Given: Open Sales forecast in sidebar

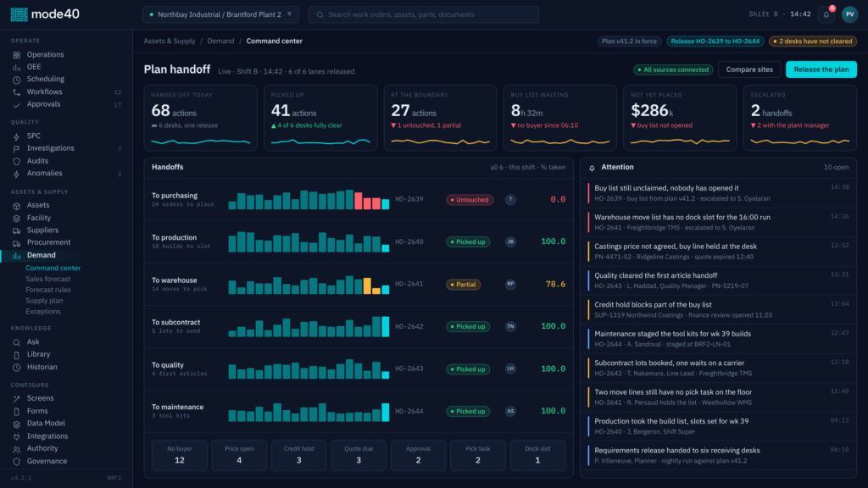Looking at the screenshot, I should (x=48, y=279).
